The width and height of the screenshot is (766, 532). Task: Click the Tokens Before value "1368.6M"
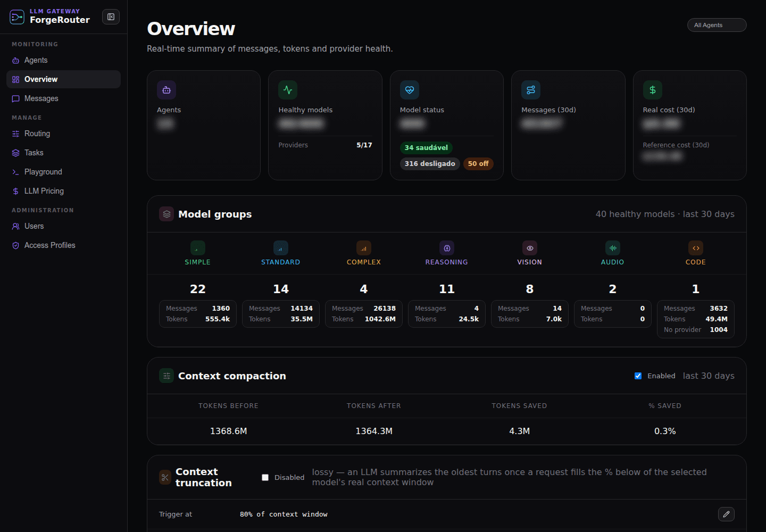tap(229, 431)
